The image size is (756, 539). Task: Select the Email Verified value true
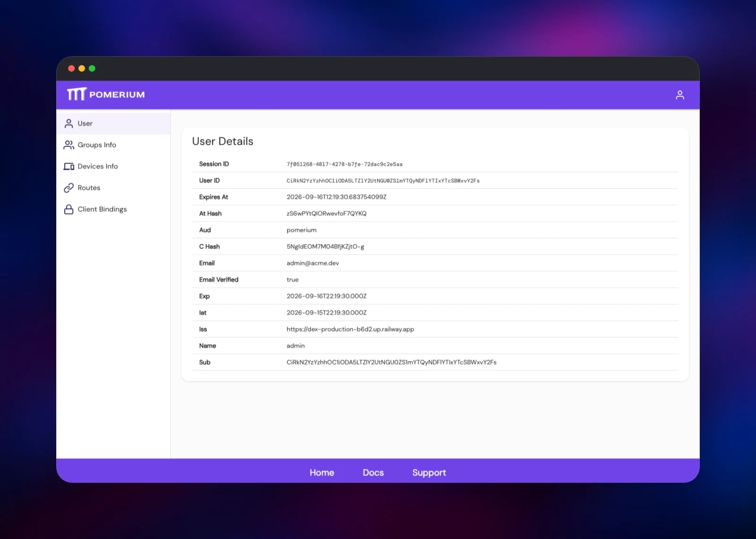292,280
